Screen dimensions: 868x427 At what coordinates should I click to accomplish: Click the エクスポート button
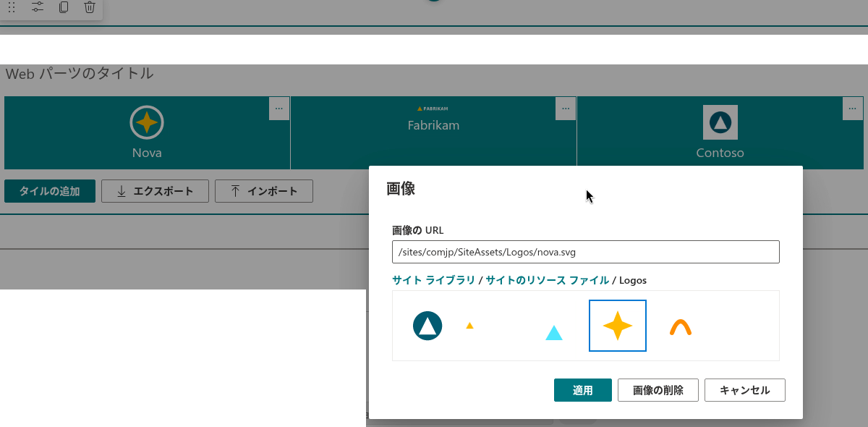pyautogui.click(x=155, y=191)
